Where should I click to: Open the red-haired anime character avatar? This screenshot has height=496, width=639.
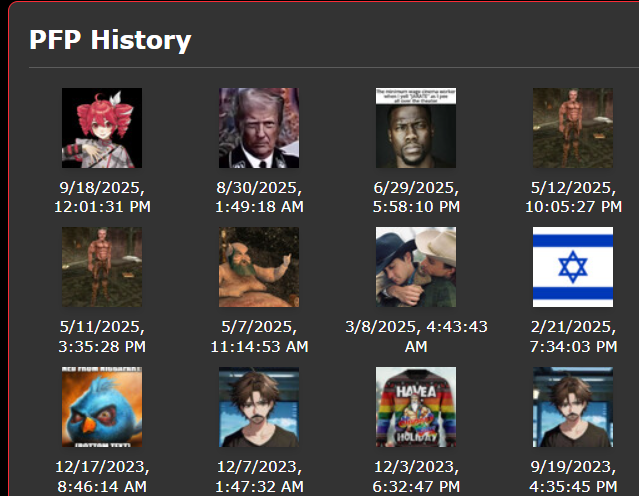(x=102, y=128)
